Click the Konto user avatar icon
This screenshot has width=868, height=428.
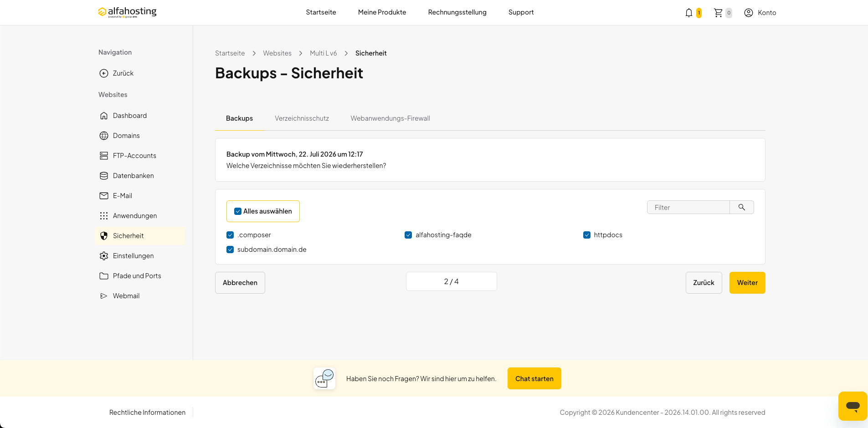coord(749,13)
